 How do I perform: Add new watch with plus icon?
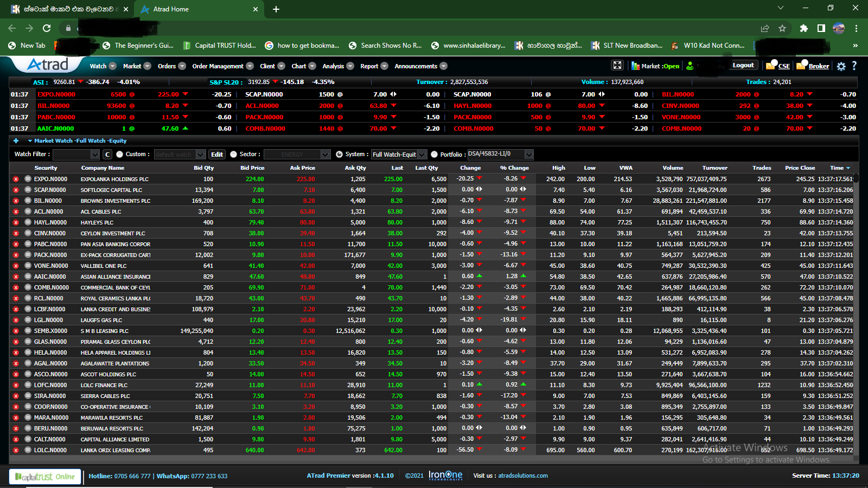(x=16, y=140)
